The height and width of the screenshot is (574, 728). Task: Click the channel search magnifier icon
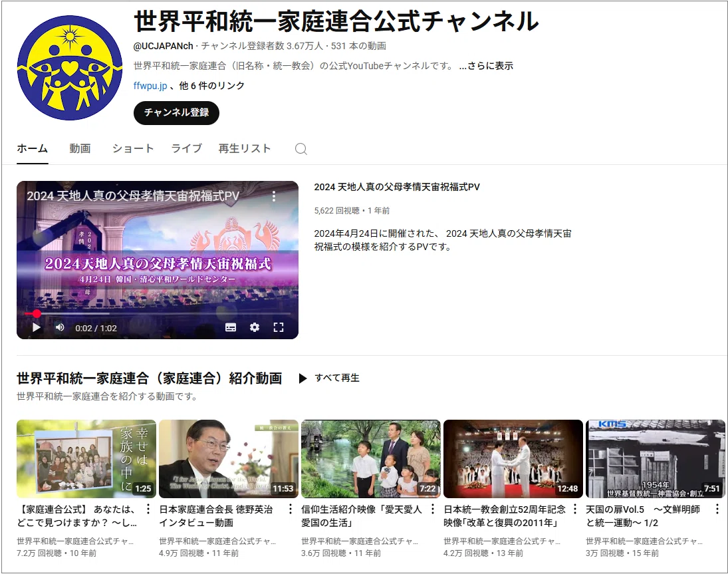[301, 148]
